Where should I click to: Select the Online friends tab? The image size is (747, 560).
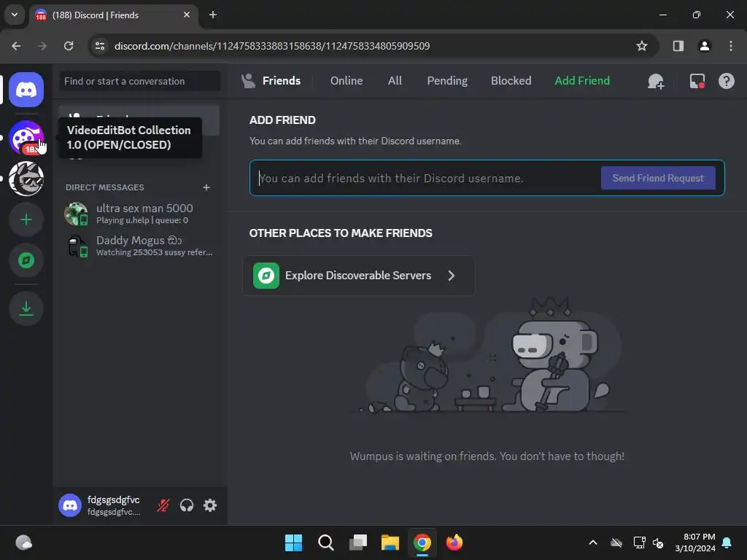[347, 80]
